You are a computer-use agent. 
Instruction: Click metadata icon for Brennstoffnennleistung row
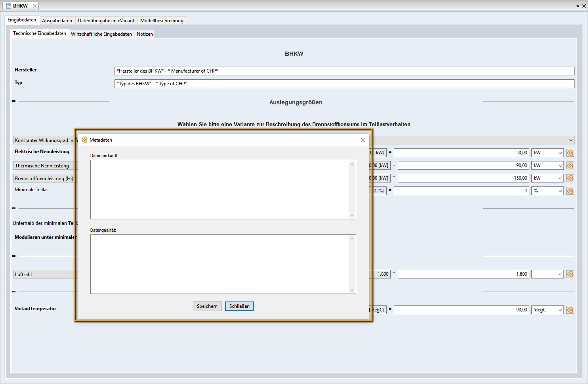point(570,178)
